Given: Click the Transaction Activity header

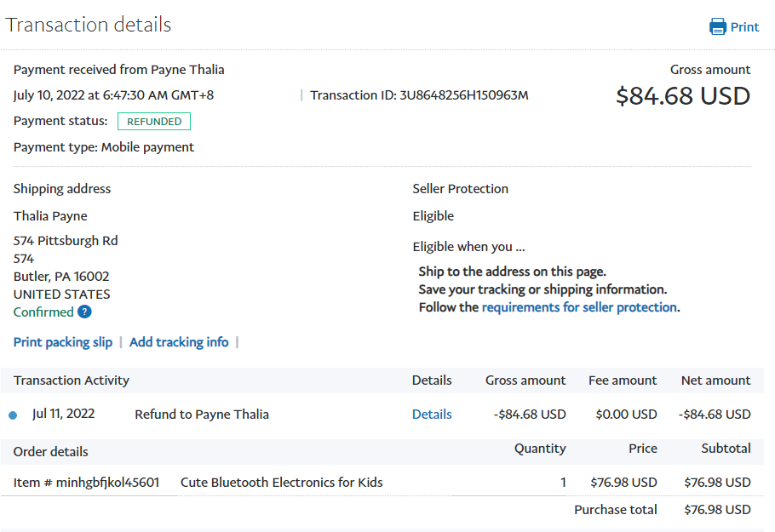Looking at the screenshot, I should pyautogui.click(x=72, y=380).
